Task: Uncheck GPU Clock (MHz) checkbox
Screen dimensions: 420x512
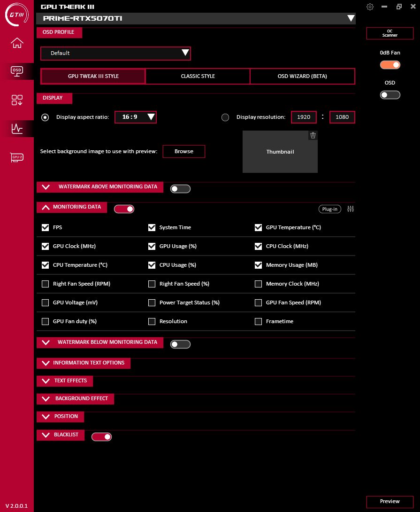Action: pyautogui.click(x=46, y=246)
